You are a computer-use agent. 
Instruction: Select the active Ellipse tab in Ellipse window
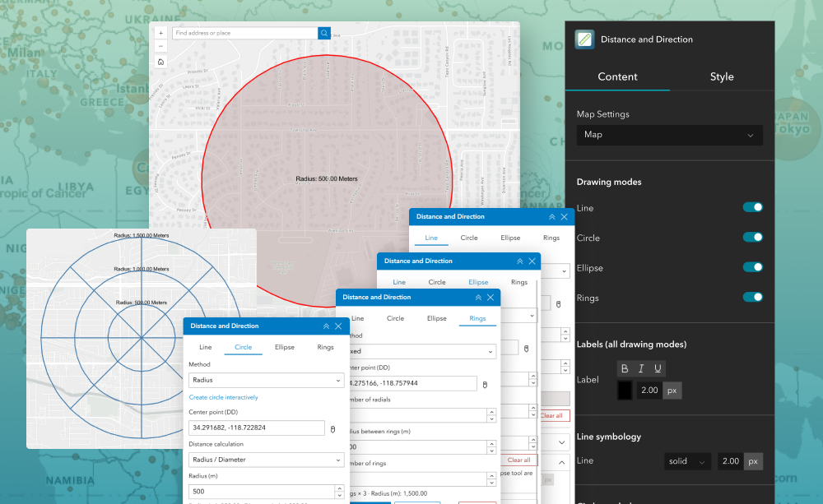pos(478,282)
